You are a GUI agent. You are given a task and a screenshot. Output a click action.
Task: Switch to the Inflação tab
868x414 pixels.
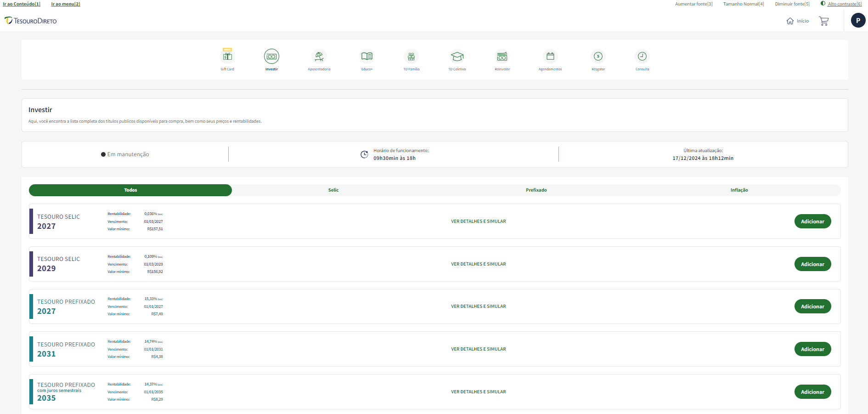point(739,190)
